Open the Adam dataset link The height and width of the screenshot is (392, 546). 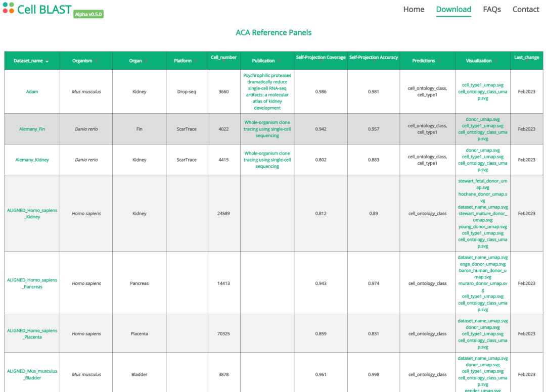[x=32, y=92]
